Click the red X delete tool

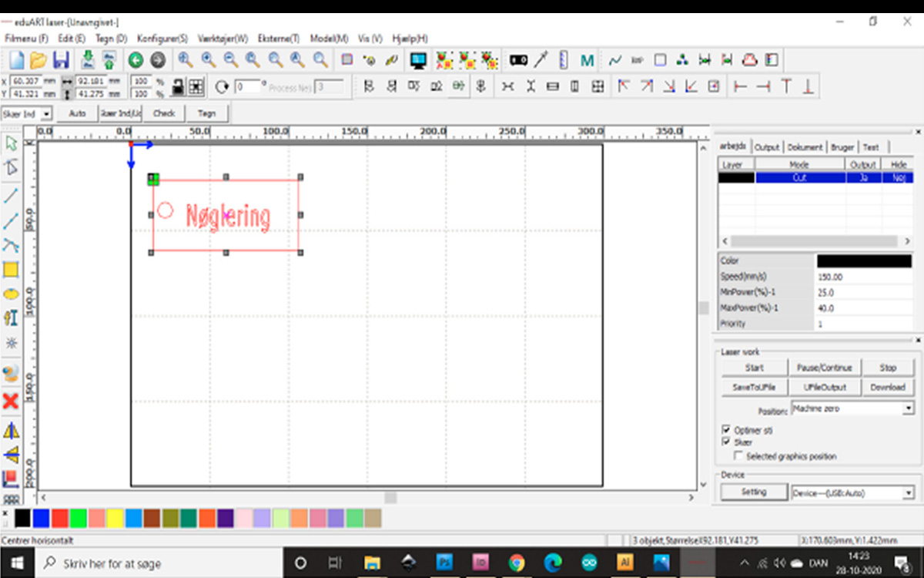(x=11, y=401)
